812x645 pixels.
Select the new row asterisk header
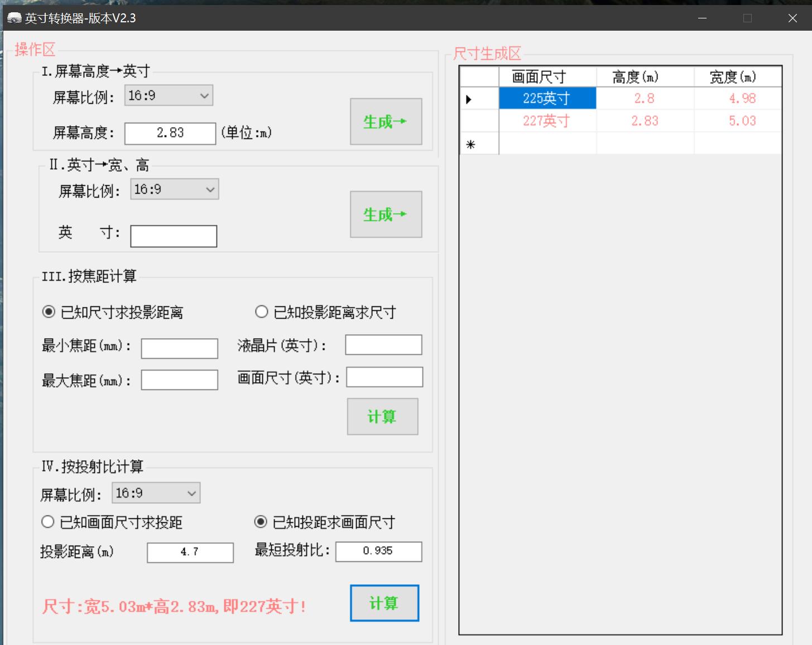click(479, 143)
